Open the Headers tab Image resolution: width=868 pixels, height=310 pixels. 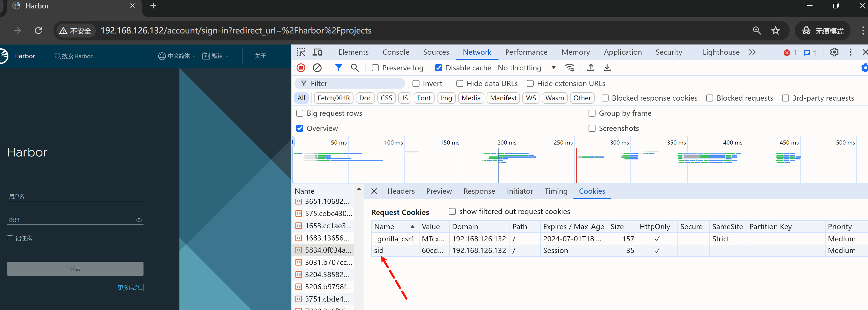click(x=401, y=191)
